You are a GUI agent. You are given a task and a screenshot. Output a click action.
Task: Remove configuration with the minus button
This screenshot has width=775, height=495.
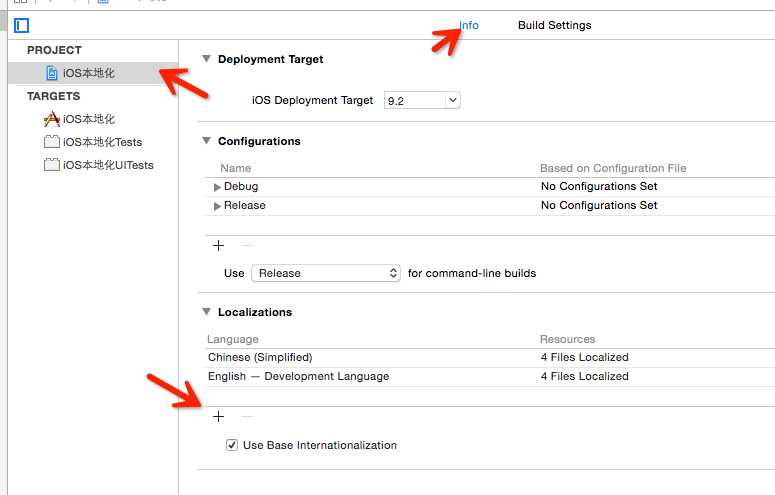coord(248,245)
